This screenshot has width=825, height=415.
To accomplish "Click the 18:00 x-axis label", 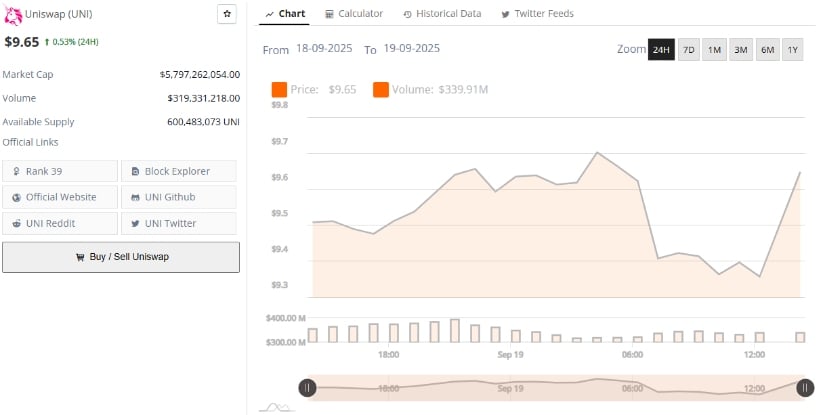I will pyautogui.click(x=388, y=355).
